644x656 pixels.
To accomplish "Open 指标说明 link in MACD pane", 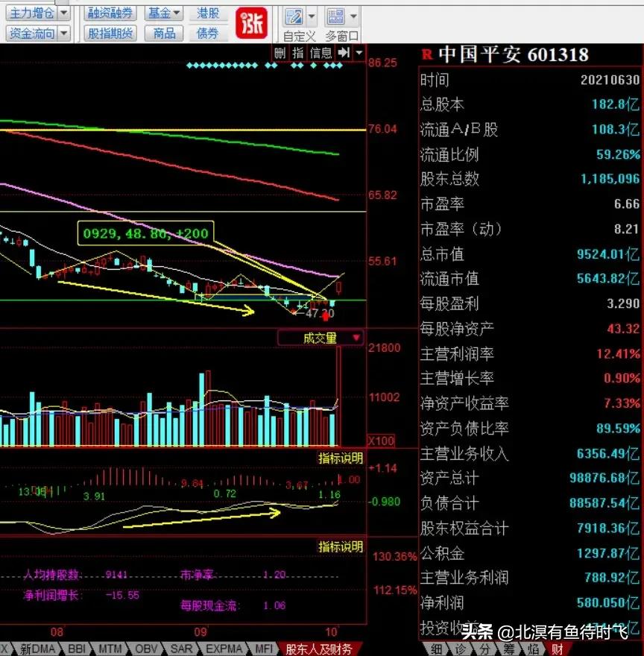I will tap(340, 458).
